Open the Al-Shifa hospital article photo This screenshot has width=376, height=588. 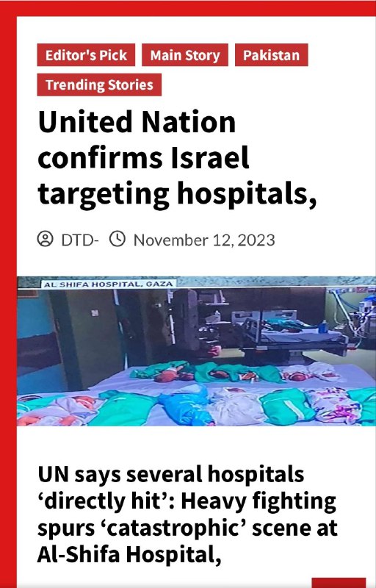pyautogui.click(x=196, y=351)
